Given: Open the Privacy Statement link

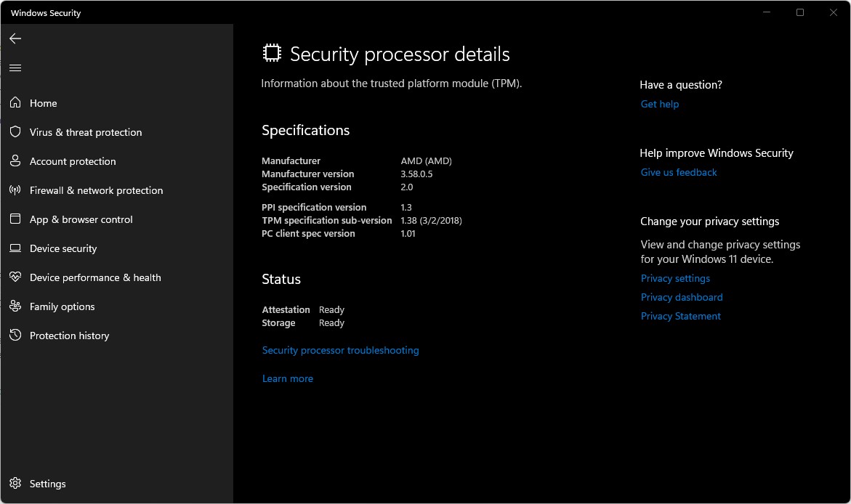Looking at the screenshot, I should (681, 317).
